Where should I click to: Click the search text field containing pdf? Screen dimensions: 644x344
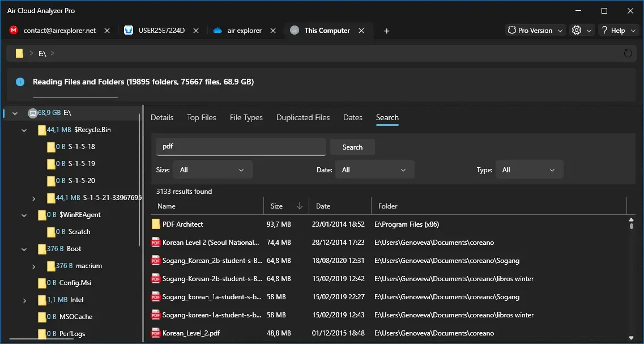pos(241,147)
